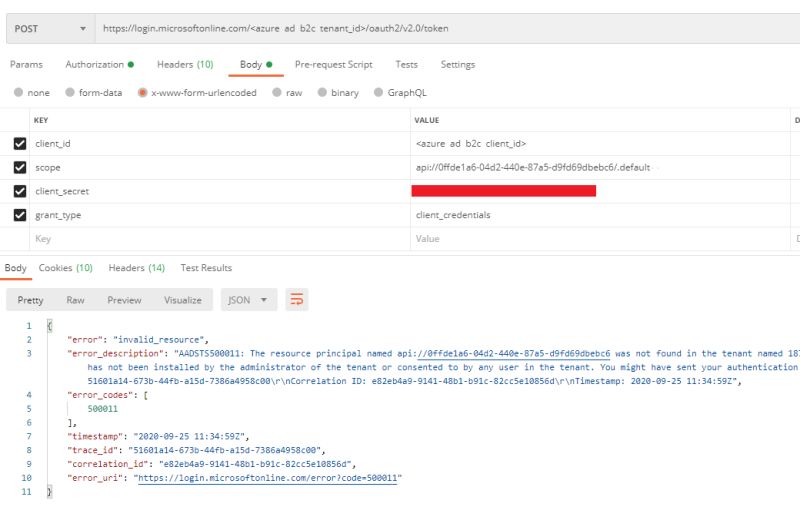
Task: Select the Pretty response view
Action: pos(30,300)
